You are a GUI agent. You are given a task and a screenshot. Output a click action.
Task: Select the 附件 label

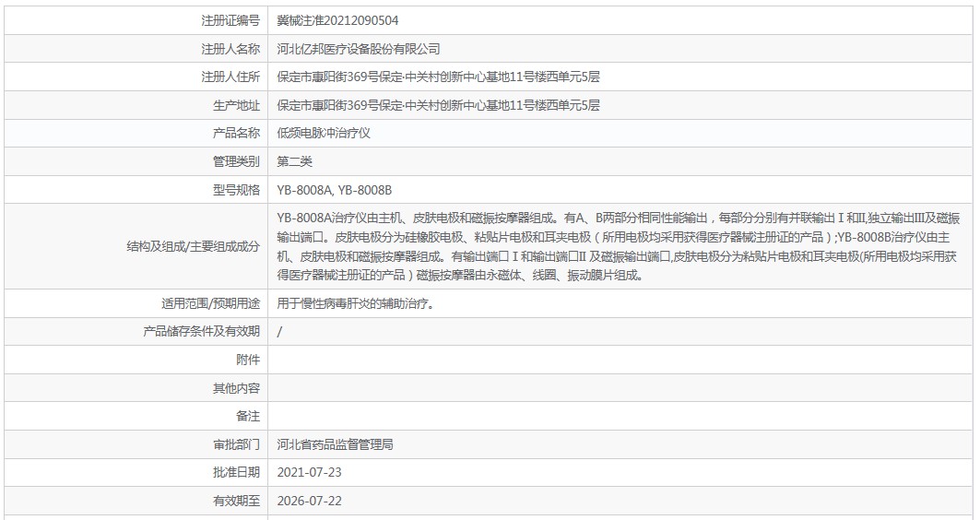[248, 360]
